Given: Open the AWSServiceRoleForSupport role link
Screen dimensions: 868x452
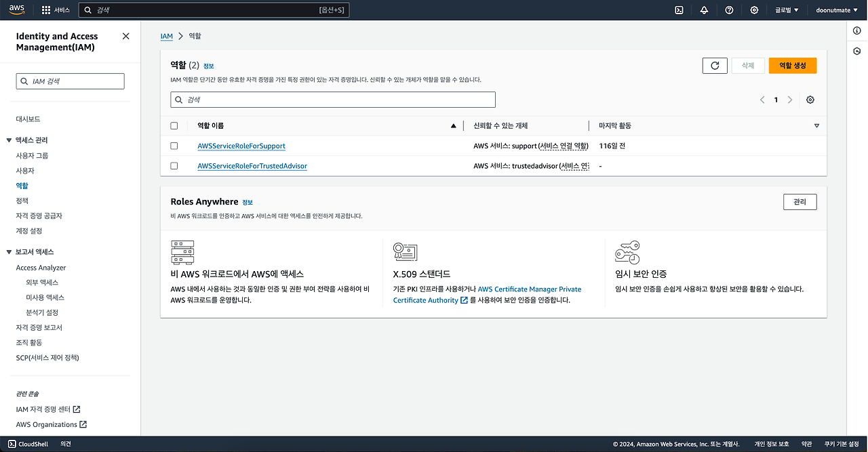Looking at the screenshot, I should click(x=241, y=146).
